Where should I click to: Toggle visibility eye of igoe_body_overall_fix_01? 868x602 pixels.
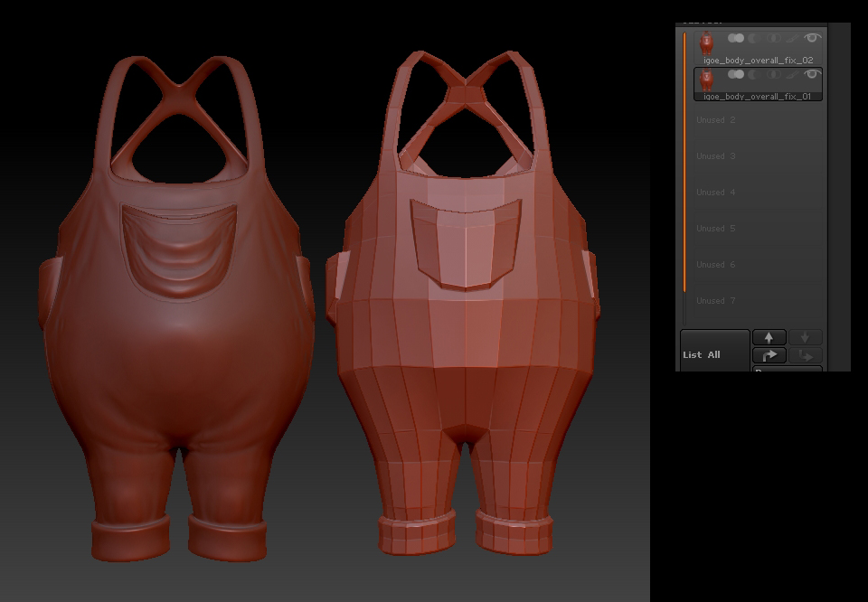pos(813,75)
